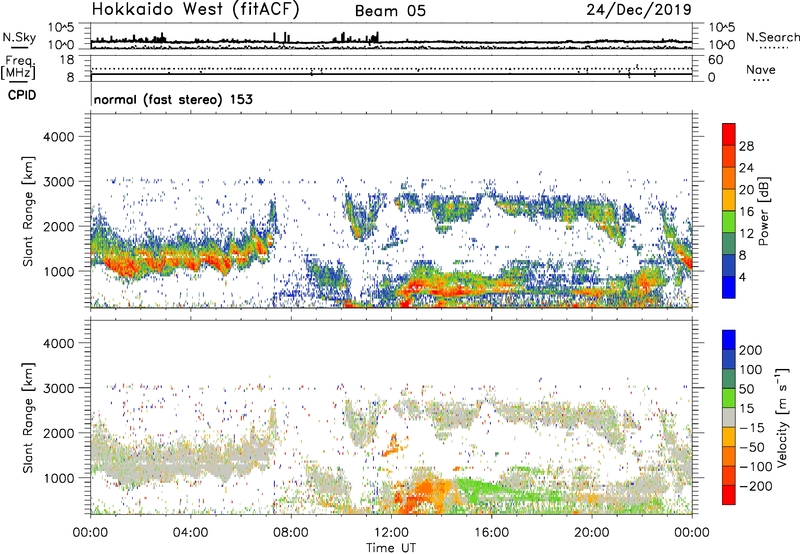Click the 'Nave' legend label
800x554 pixels.
click(761, 69)
